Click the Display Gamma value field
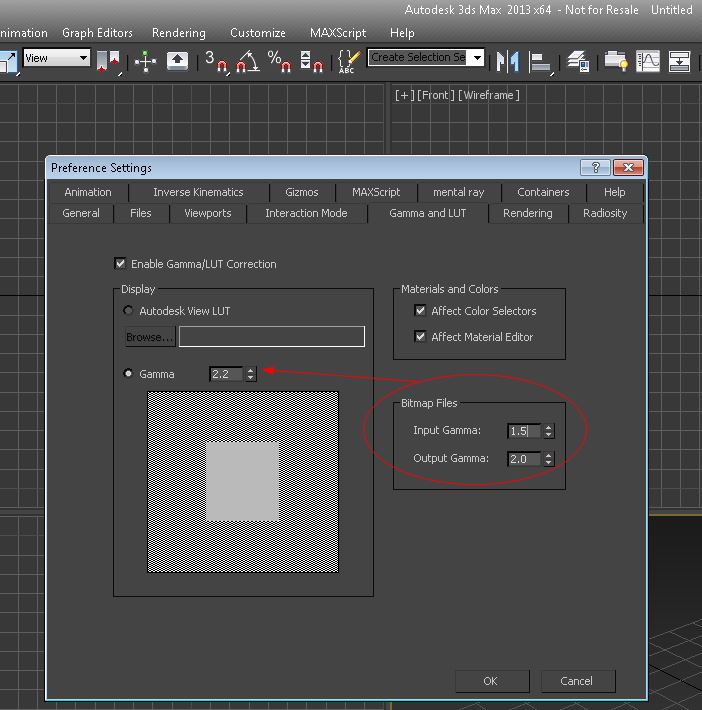702x710 pixels. pos(226,374)
